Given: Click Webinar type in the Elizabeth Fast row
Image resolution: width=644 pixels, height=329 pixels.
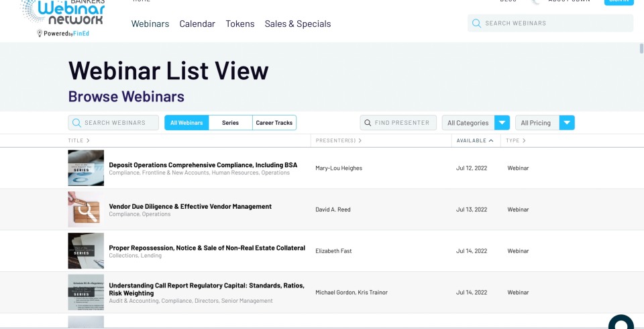Looking at the screenshot, I should (518, 251).
